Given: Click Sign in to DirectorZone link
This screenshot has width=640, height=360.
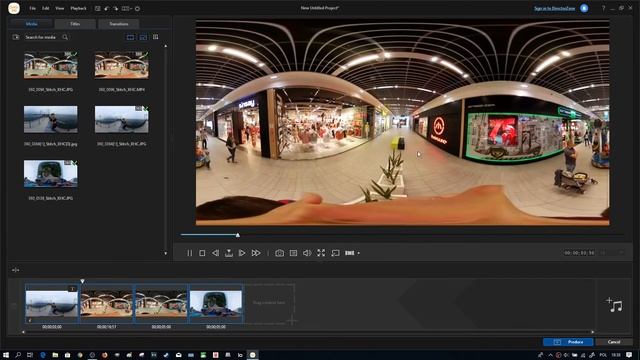Looking at the screenshot, I should 554,8.
